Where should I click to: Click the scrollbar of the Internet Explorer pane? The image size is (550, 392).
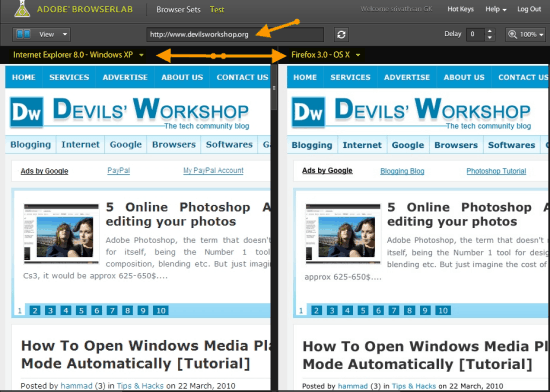point(274,88)
